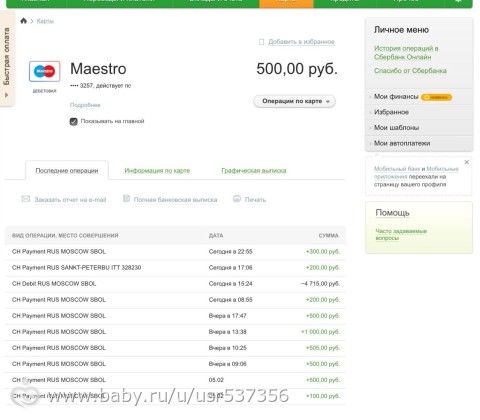Click the Сегодня в 22:55 date cell
The height and width of the screenshot is (420, 480).
(x=230, y=252)
